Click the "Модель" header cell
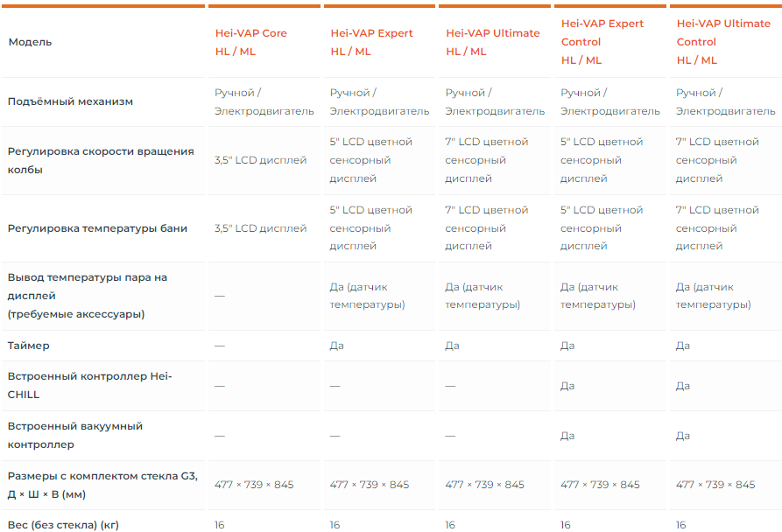782x532 pixels. click(x=30, y=42)
